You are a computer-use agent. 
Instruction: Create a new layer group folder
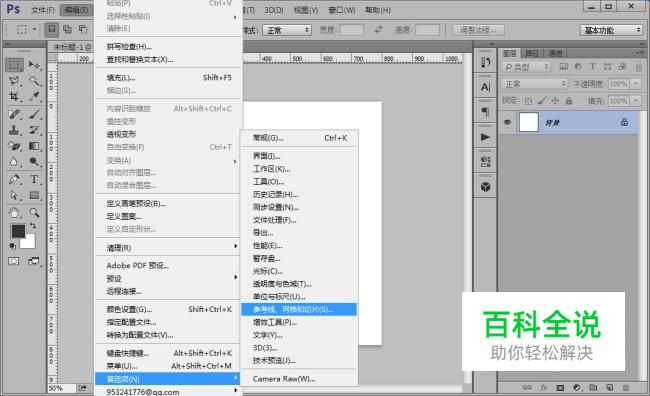(x=593, y=388)
